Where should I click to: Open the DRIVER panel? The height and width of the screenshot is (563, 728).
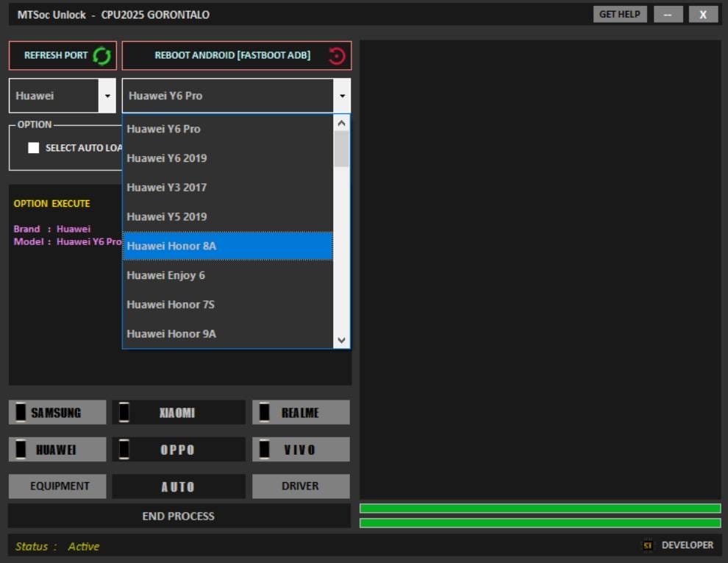point(301,486)
